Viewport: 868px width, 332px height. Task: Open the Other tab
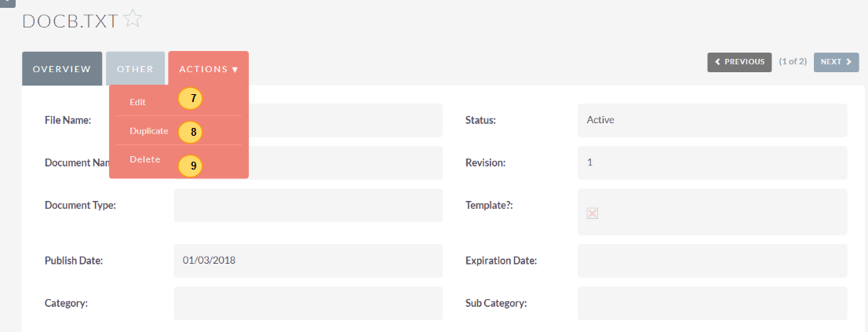135,69
